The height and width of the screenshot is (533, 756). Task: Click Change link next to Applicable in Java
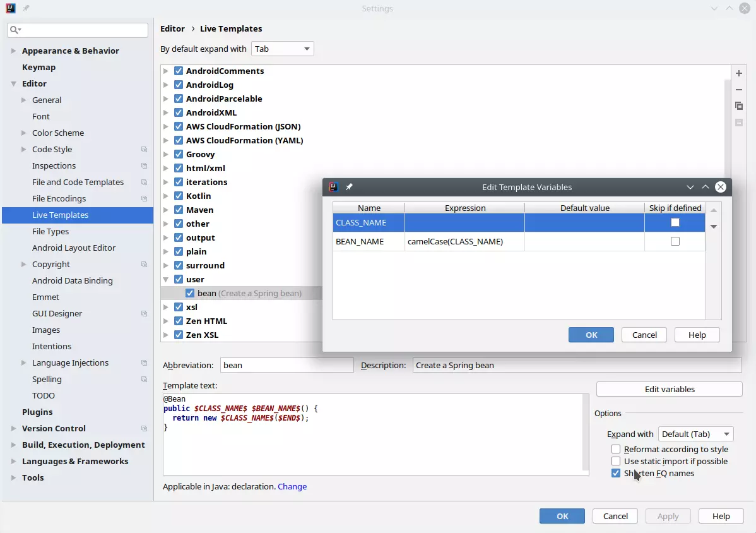click(292, 486)
